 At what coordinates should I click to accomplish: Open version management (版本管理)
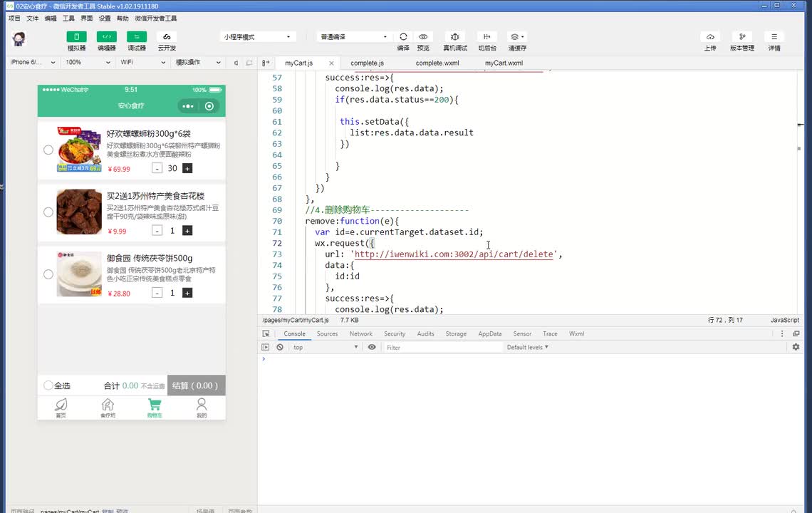tap(741, 37)
